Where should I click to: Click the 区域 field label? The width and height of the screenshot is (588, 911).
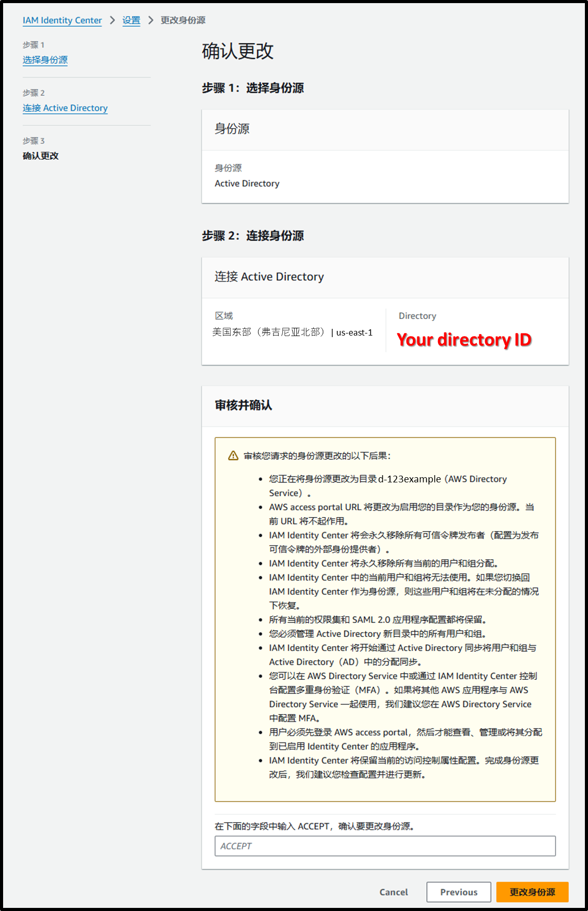click(x=224, y=316)
